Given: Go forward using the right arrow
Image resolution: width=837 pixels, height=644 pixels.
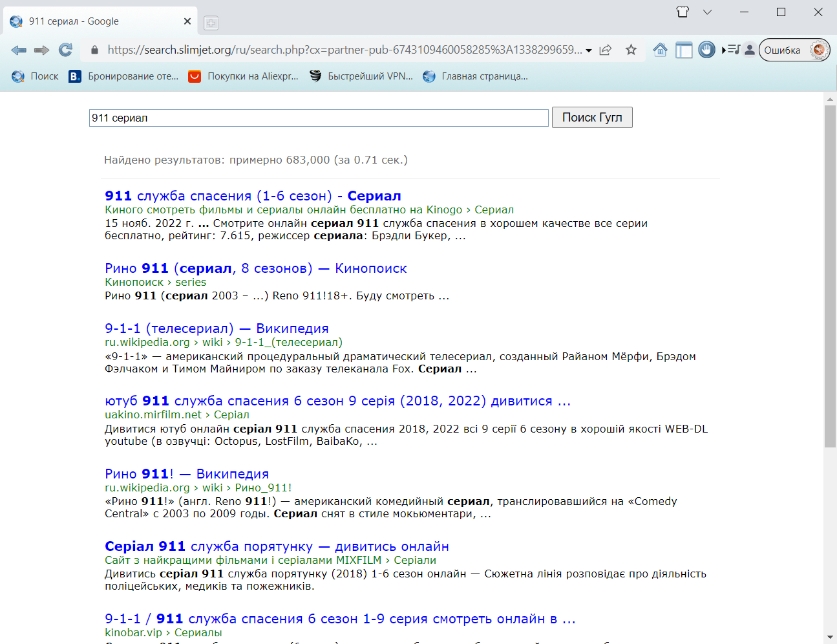Looking at the screenshot, I should [x=42, y=50].
